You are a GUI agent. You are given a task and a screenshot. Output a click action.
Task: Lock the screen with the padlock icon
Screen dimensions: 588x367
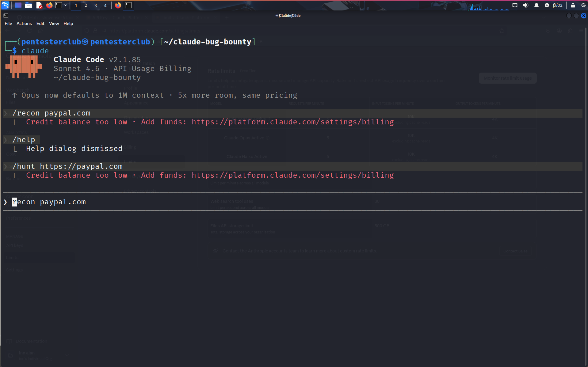(x=573, y=5)
